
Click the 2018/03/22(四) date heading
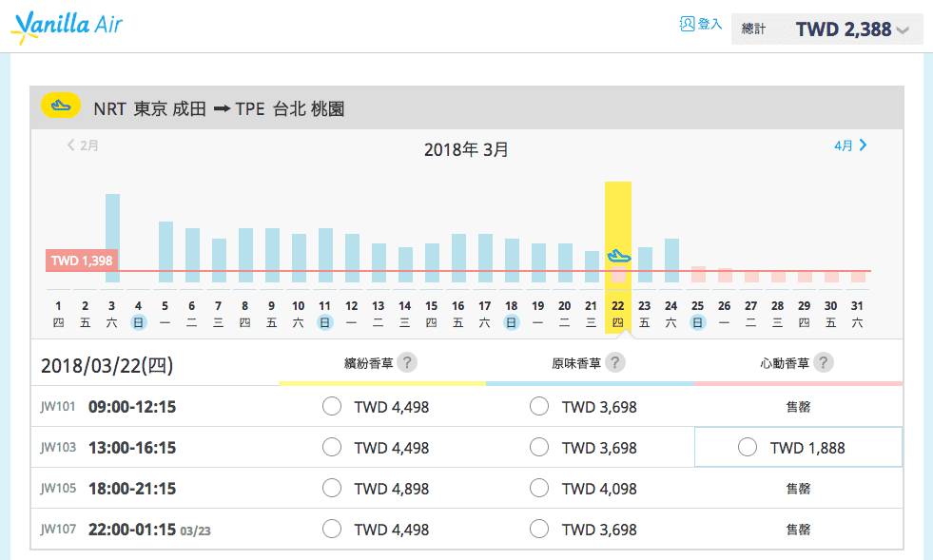pyautogui.click(x=107, y=365)
